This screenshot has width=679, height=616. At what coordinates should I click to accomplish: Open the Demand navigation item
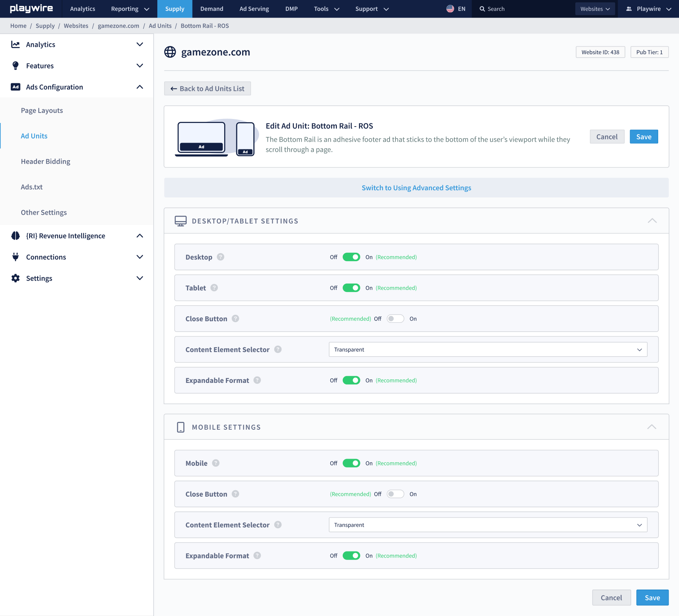(212, 9)
